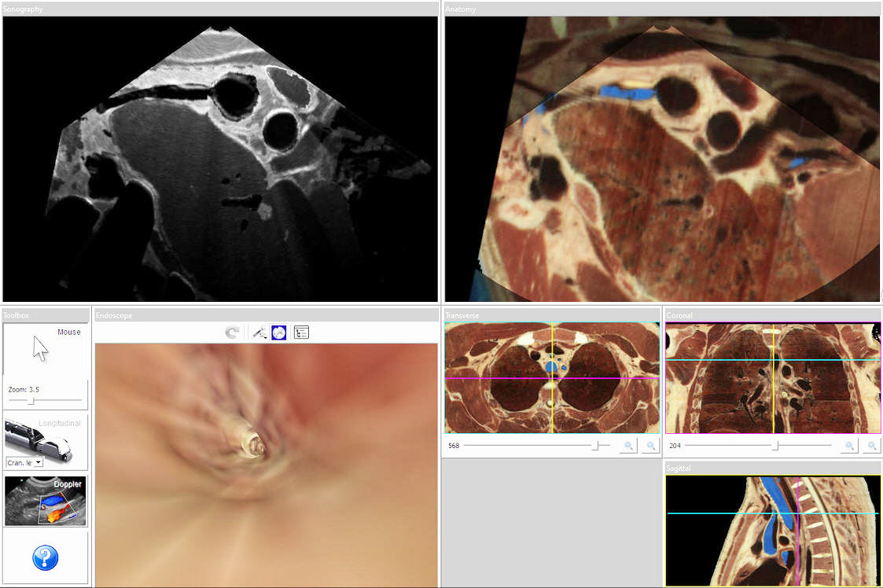Click the Zoom 3.5 slider in Toolbox
The width and height of the screenshot is (883, 588).
coord(31,401)
